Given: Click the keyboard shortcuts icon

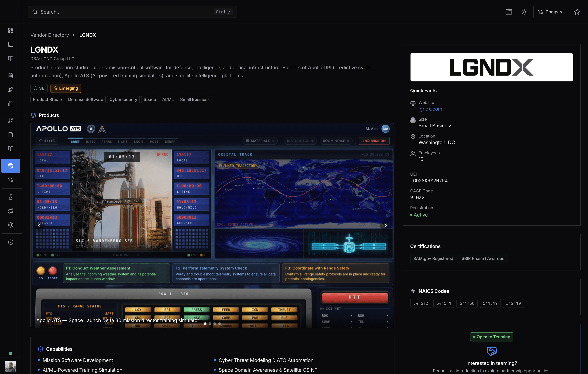Looking at the screenshot, I should coord(509,12).
